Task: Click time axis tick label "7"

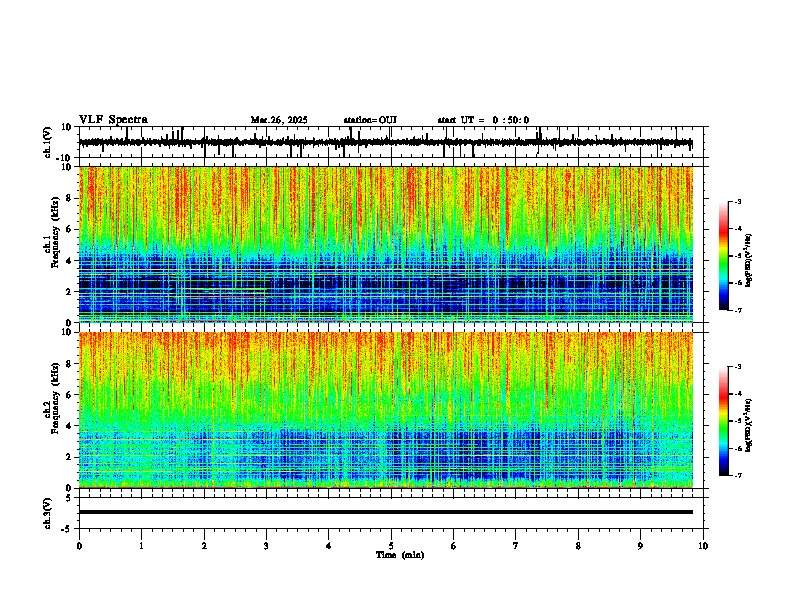Action: tap(516, 546)
